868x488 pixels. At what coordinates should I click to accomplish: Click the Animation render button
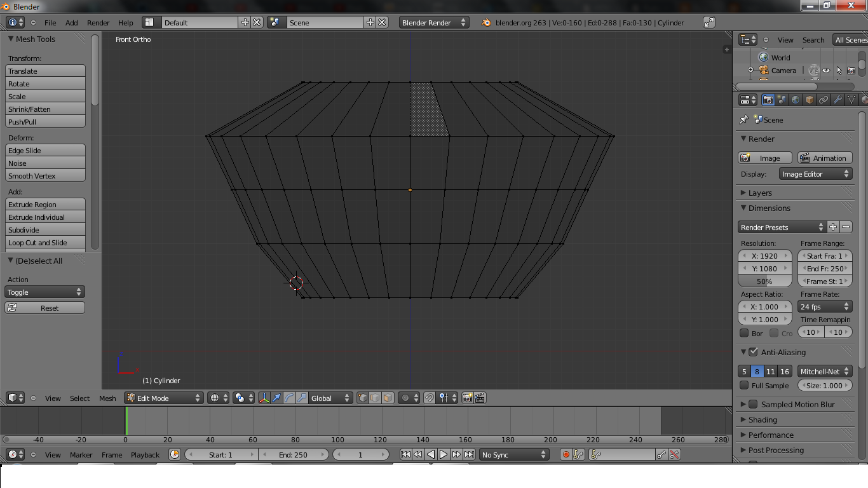pyautogui.click(x=824, y=158)
